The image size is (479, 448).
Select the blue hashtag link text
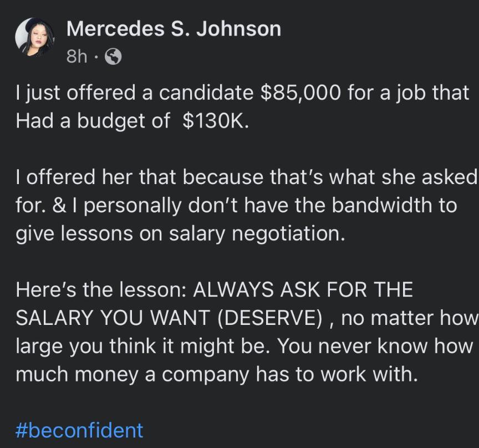coord(79,431)
